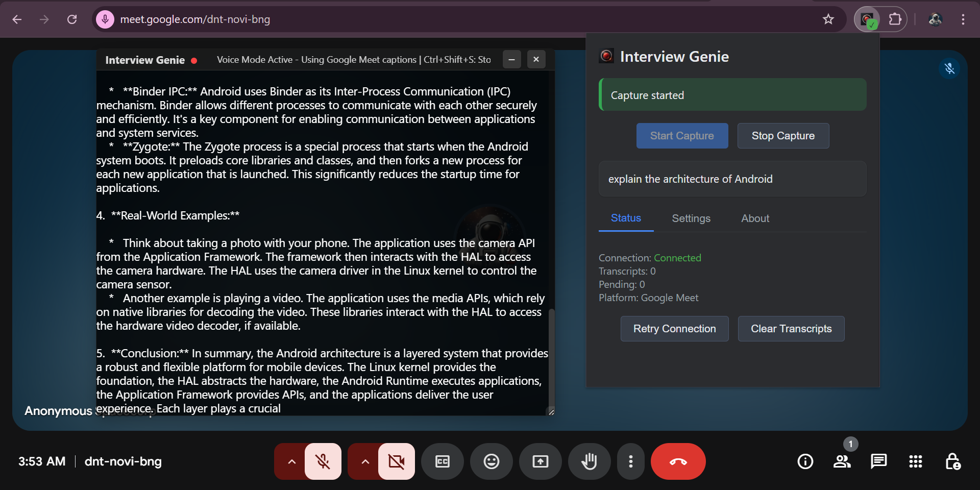Click Clear Transcripts
Image resolution: width=980 pixels, height=490 pixels.
[x=791, y=329]
